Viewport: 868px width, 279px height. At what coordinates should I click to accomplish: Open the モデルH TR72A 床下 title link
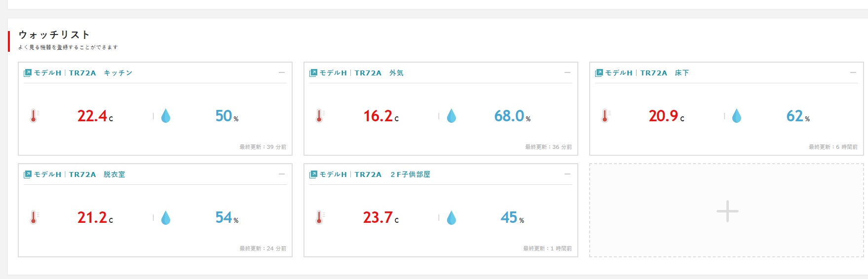647,73
